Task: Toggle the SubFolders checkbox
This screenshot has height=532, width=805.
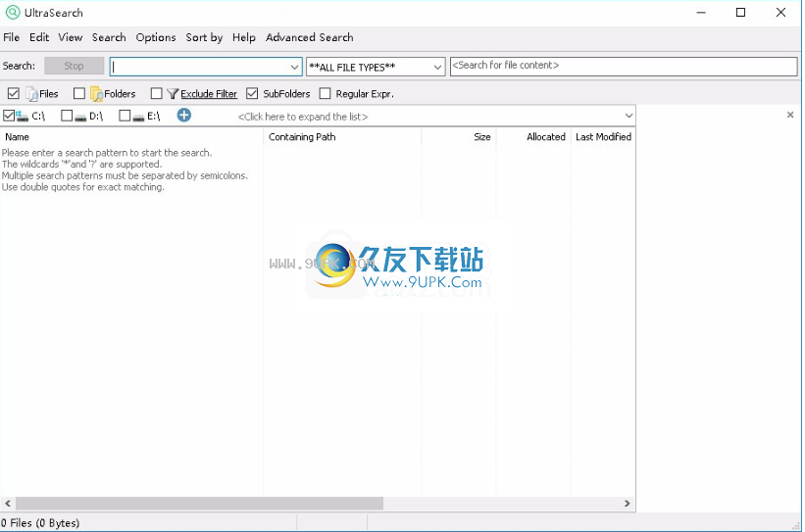Action: click(x=252, y=93)
